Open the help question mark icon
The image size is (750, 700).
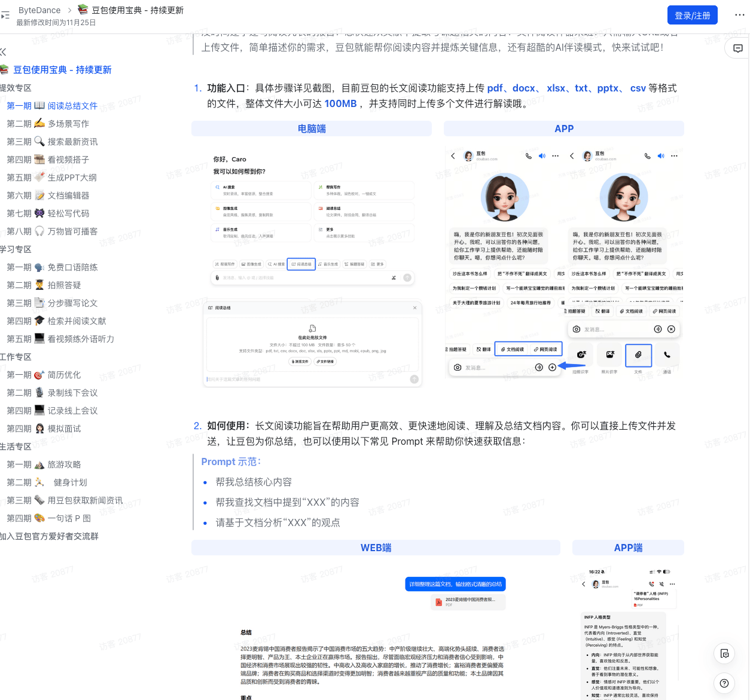[x=724, y=683]
